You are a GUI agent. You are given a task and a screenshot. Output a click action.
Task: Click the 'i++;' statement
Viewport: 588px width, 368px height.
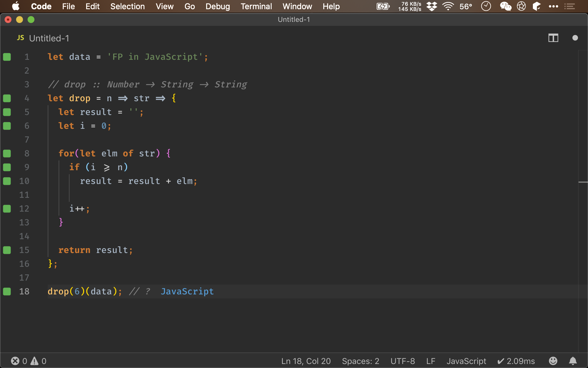click(x=80, y=209)
